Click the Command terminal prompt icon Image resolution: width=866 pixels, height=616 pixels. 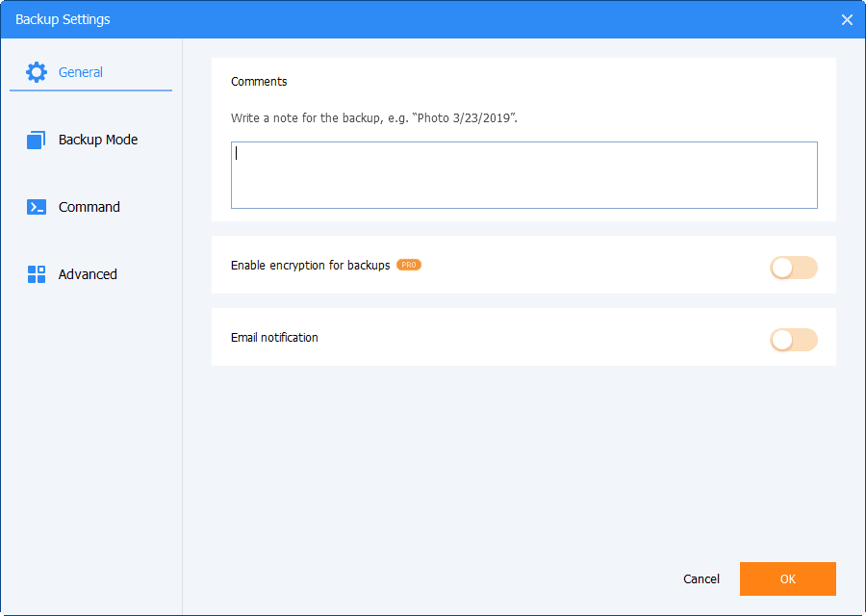pyautogui.click(x=37, y=207)
